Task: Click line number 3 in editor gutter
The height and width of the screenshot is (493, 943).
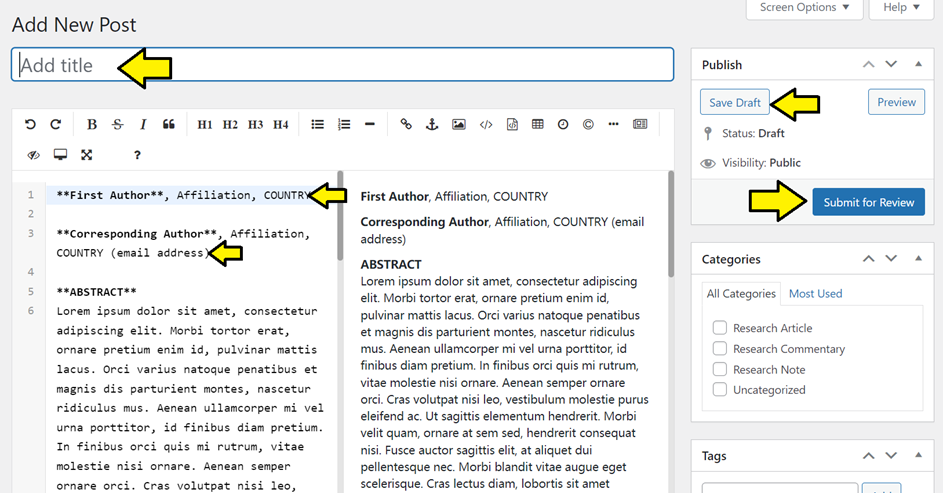Action: click(x=31, y=233)
